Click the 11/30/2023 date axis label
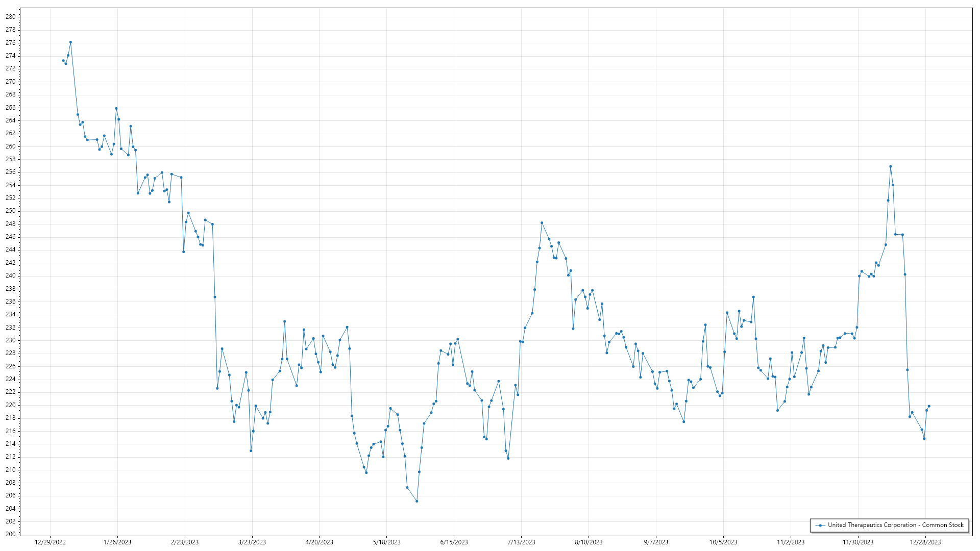The image size is (980, 551). click(x=858, y=542)
